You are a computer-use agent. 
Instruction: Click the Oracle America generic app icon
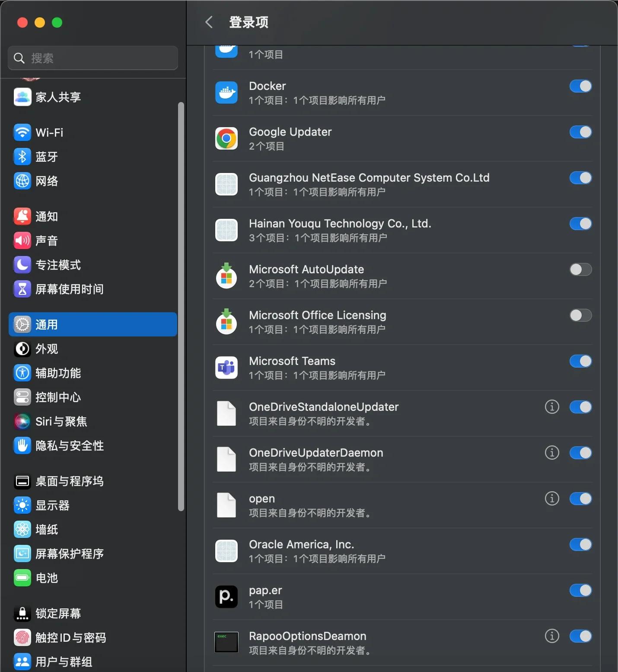pyautogui.click(x=226, y=551)
